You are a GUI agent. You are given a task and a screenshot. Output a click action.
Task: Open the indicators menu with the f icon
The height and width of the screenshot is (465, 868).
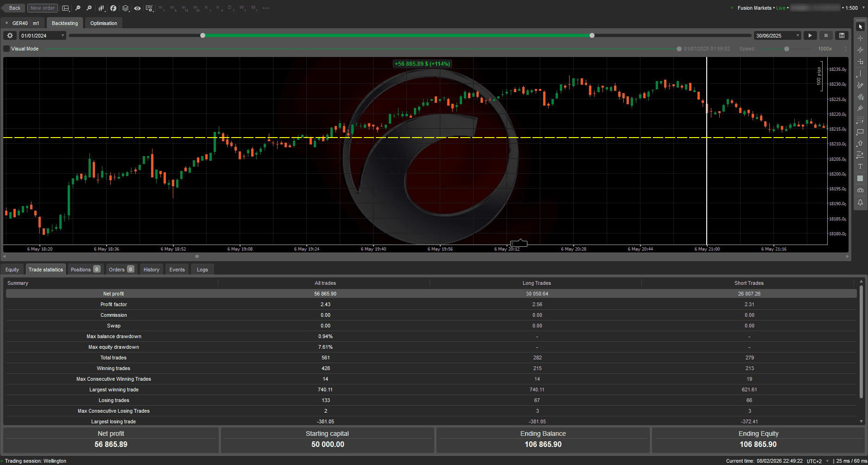tap(113, 8)
